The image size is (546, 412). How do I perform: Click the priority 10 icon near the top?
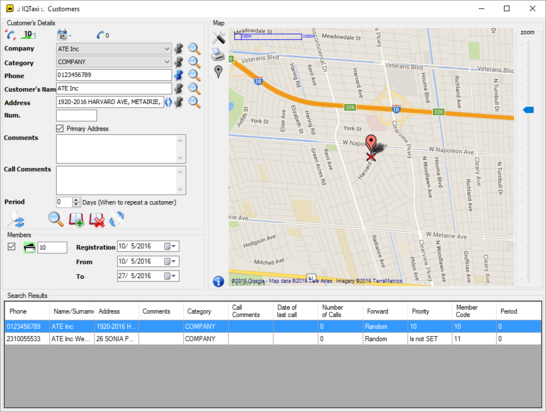[x=28, y=34]
